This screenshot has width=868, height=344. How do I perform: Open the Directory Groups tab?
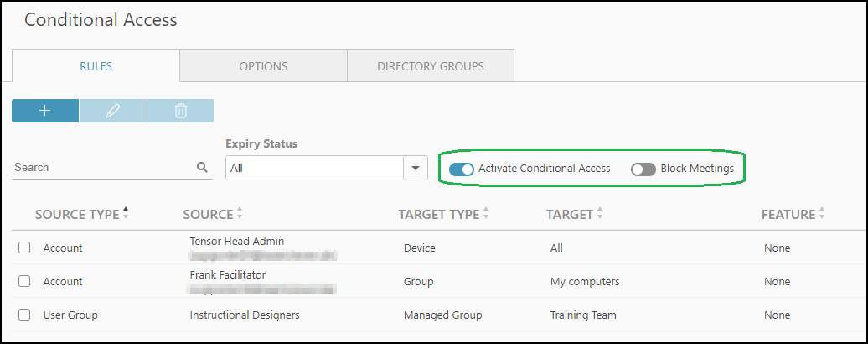[431, 66]
